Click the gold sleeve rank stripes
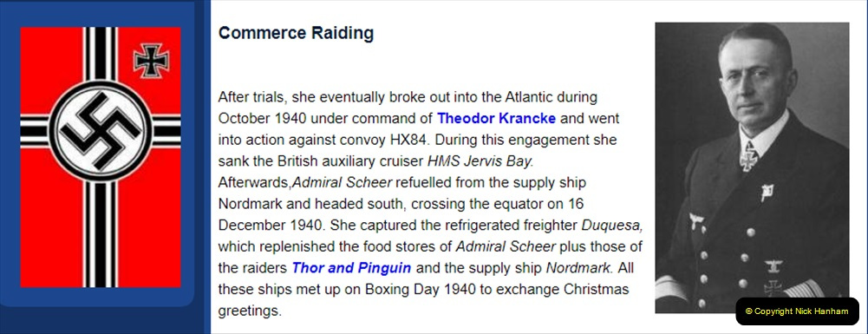The height and width of the screenshot is (334, 868). click(x=813, y=288)
